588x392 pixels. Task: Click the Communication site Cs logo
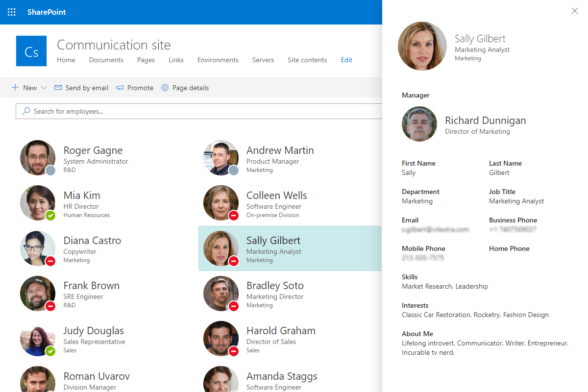pyautogui.click(x=31, y=50)
